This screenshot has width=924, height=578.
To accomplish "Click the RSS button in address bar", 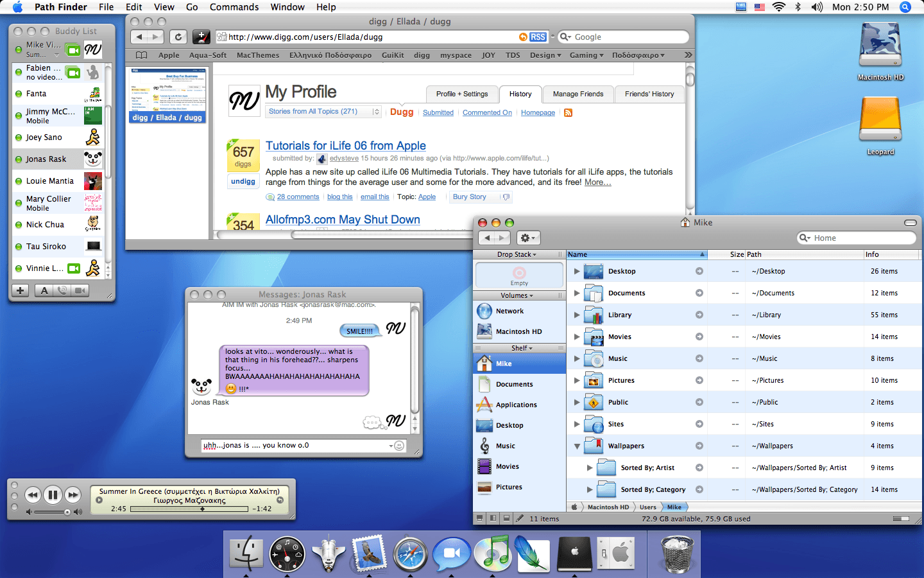I will pos(538,37).
